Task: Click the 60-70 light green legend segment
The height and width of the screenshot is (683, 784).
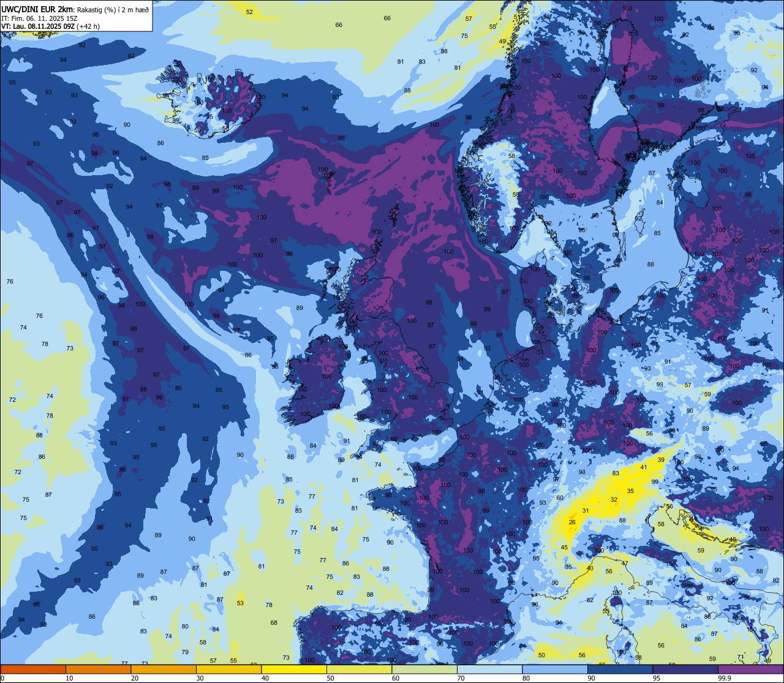Action: tap(424, 669)
